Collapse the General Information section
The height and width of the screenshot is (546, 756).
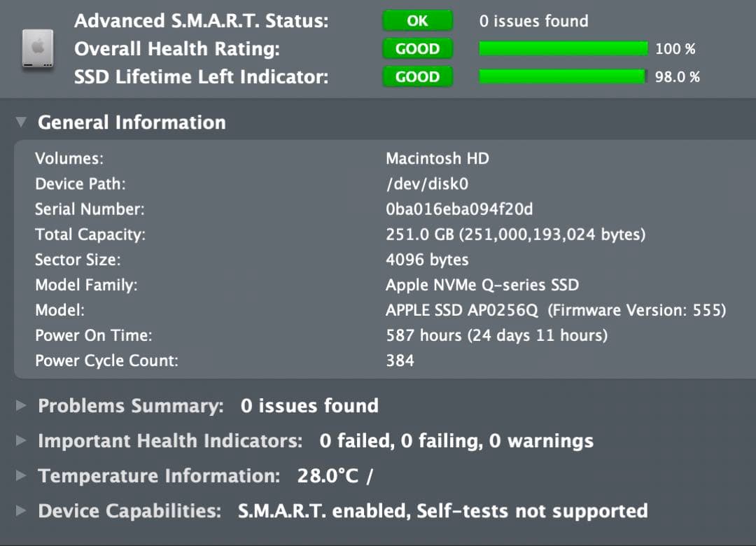click(x=22, y=122)
